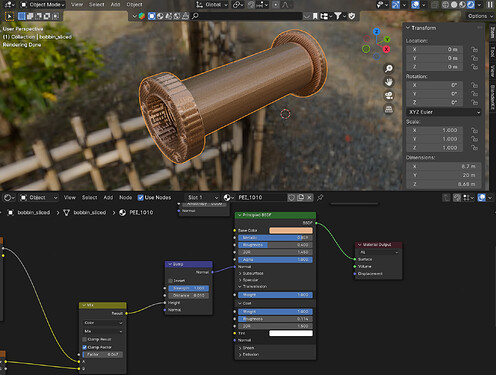Select rendered viewport shading sphere icon
The height and width of the screenshot is (375, 496).
[x=471, y=5]
